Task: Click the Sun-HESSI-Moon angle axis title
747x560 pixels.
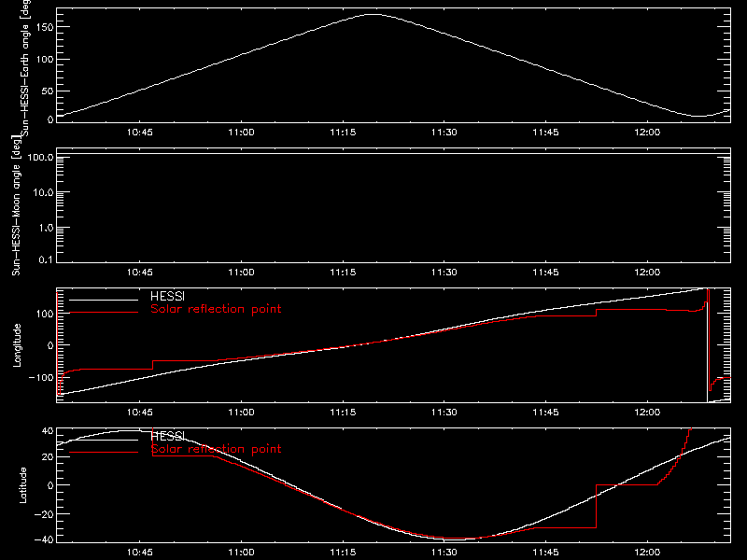Action: point(16,205)
